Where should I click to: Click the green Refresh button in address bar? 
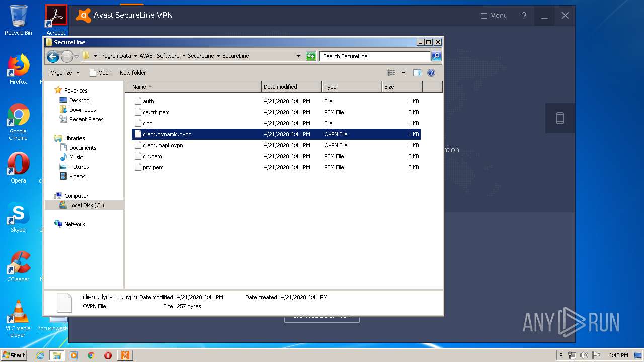click(311, 56)
